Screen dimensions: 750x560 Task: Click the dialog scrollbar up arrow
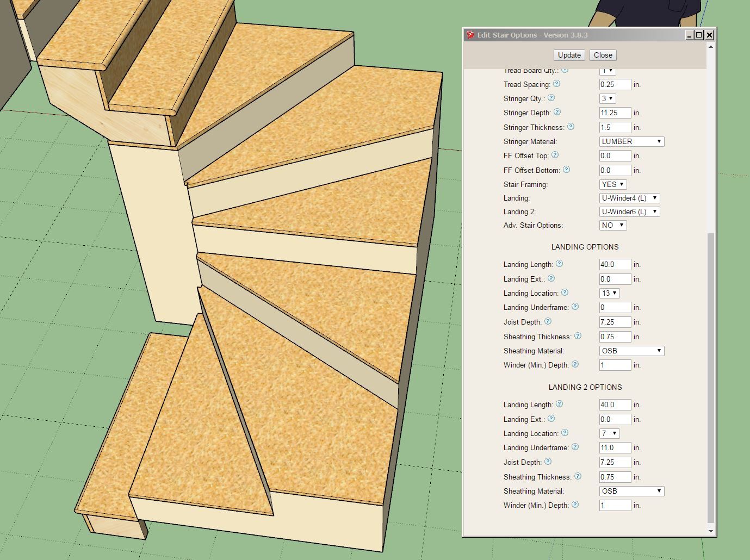click(710, 47)
